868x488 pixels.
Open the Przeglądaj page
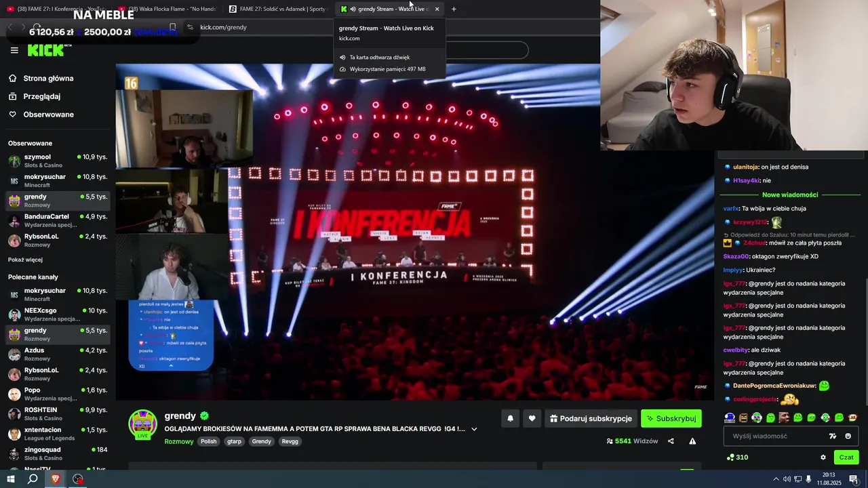point(41,96)
